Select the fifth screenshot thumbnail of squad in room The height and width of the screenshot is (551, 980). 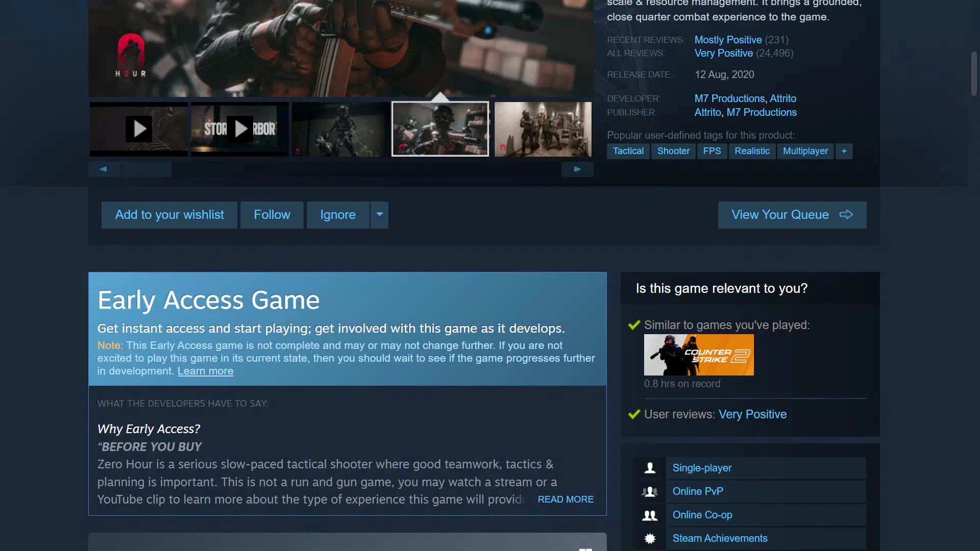click(543, 129)
